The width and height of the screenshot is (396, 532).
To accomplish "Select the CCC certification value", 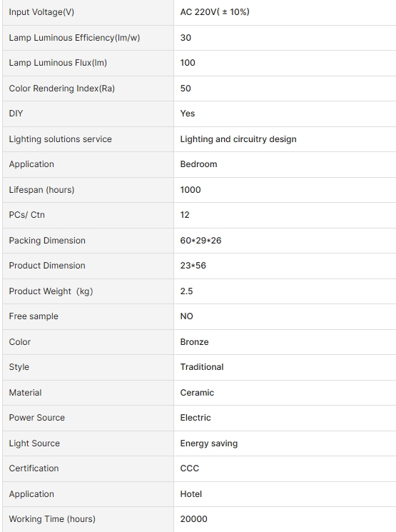I will [190, 468].
